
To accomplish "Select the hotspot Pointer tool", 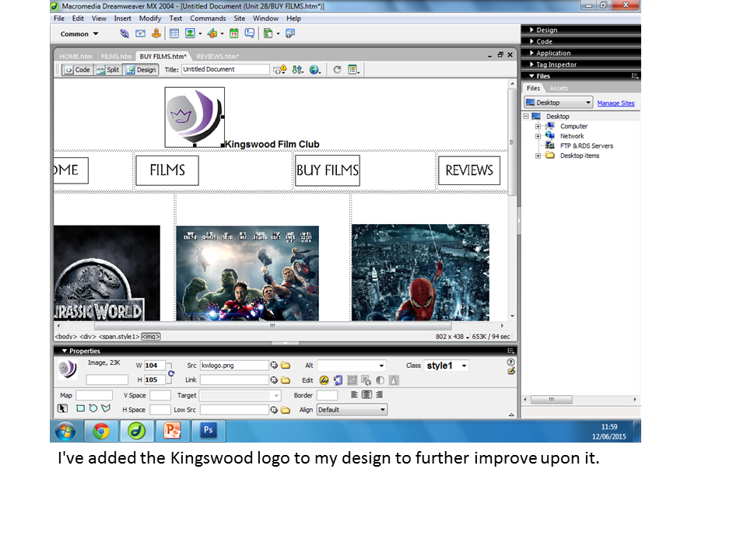I will coord(62,408).
